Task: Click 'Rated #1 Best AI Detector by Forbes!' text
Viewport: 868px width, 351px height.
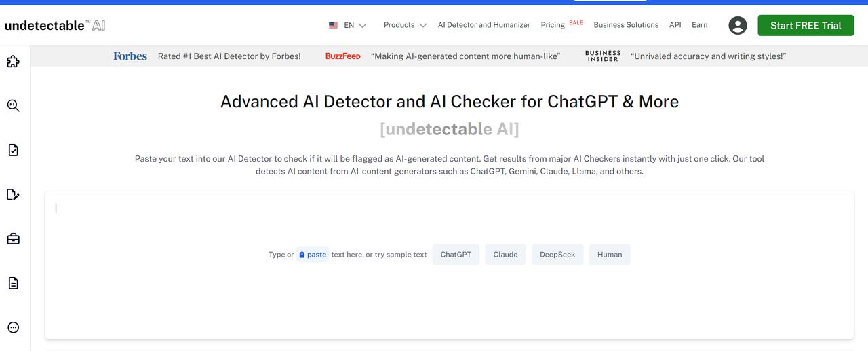Action: pyautogui.click(x=229, y=56)
